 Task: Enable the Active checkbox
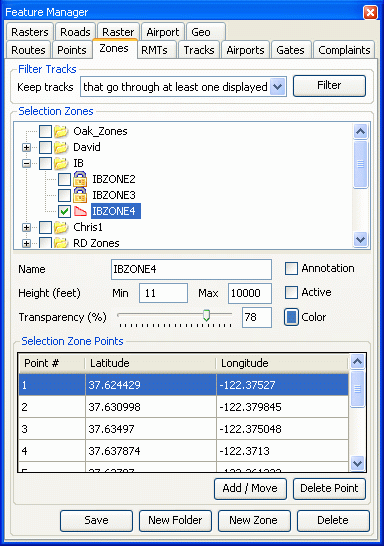point(291,292)
